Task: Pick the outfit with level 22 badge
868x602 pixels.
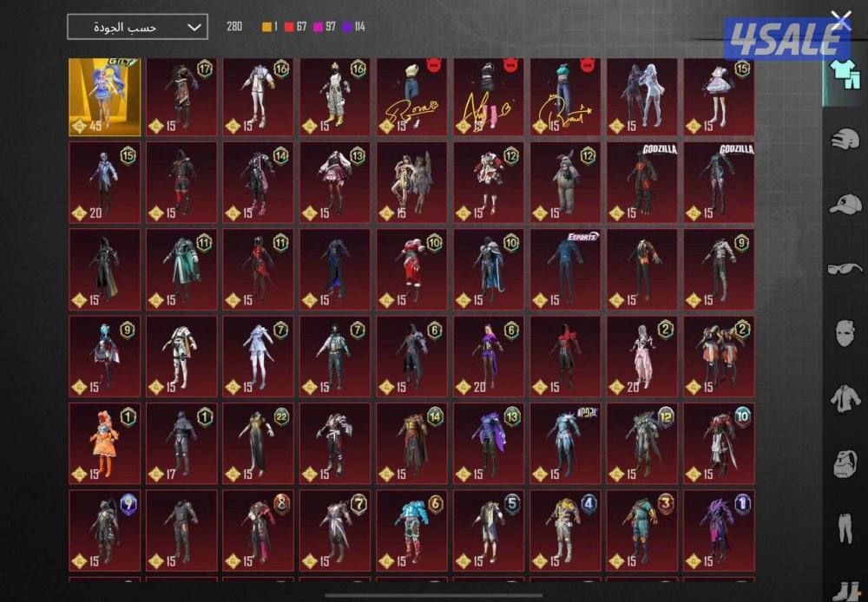Action: coord(258,442)
